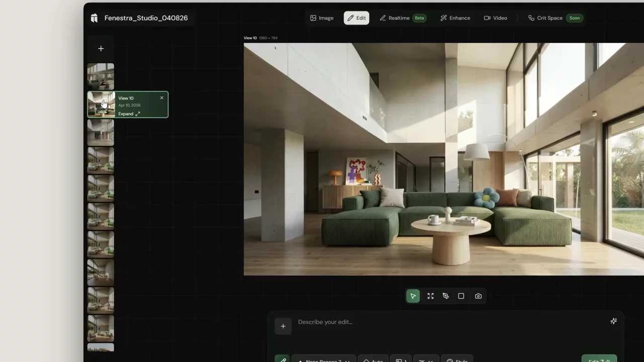
Task: Open the Video tab
Action: (x=496, y=18)
